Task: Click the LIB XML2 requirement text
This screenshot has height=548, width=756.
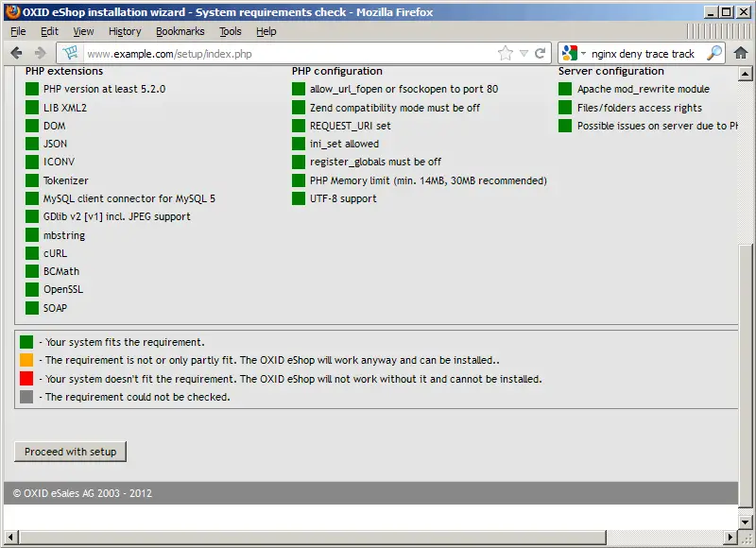Action: tap(65, 108)
